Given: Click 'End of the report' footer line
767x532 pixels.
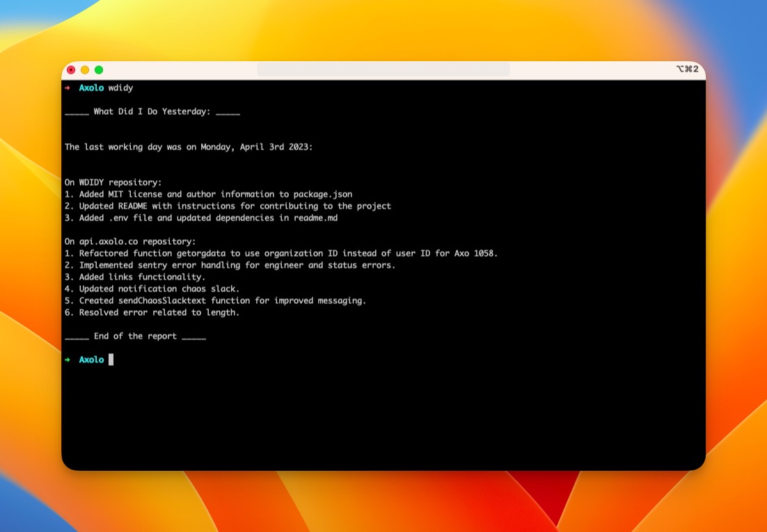Looking at the screenshot, I should click(135, 337).
